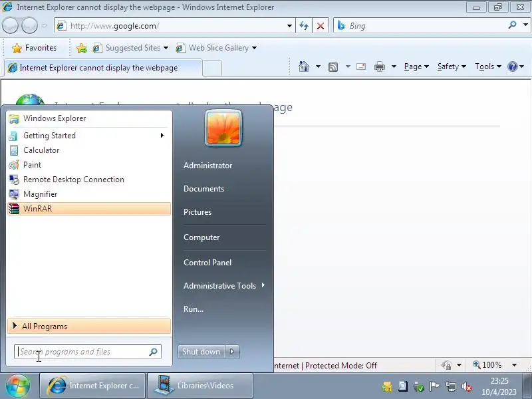Image resolution: width=532 pixels, height=399 pixels.
Task: Click the forward navigation arrow
Action: click(29, 25)
